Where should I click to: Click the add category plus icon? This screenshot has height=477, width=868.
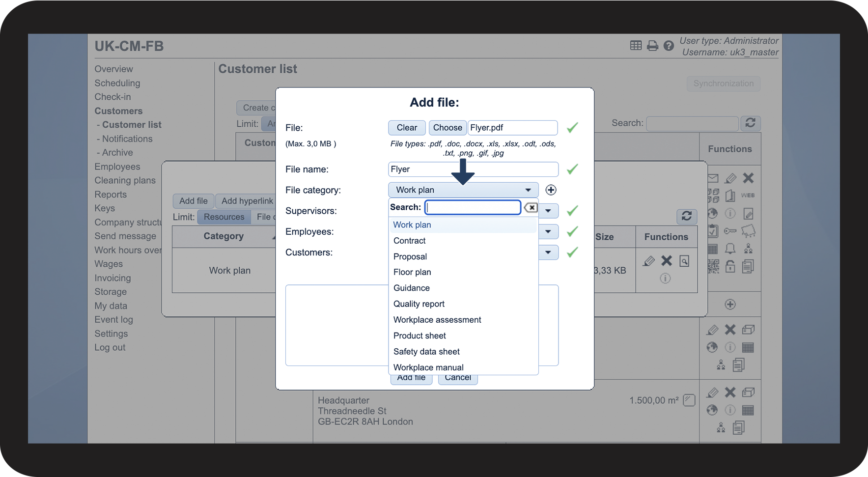pyautogui.click(x=551, y=190)
